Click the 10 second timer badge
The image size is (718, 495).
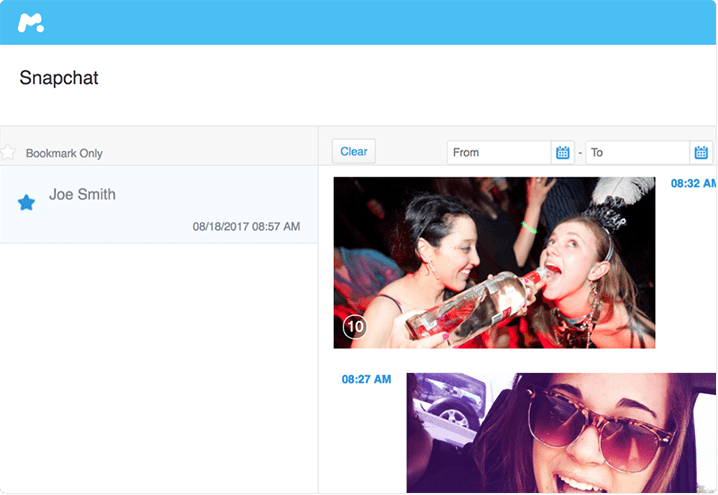(355, 326)
